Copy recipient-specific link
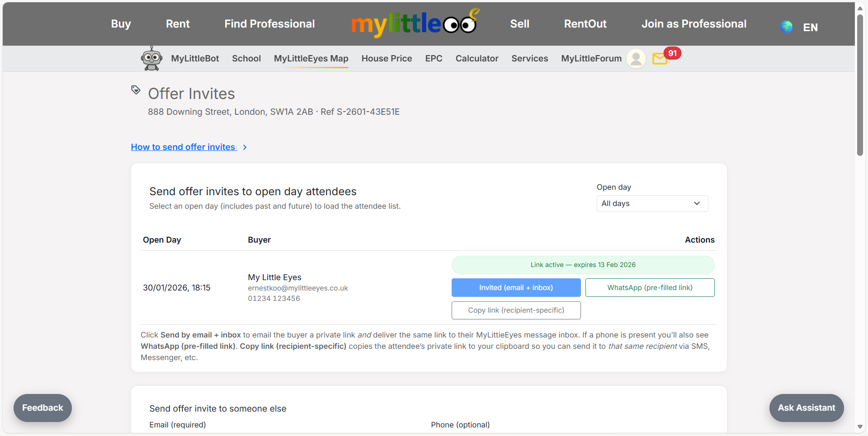The height and width of the screenshot is (436, 868). click(x=516, y=310)
